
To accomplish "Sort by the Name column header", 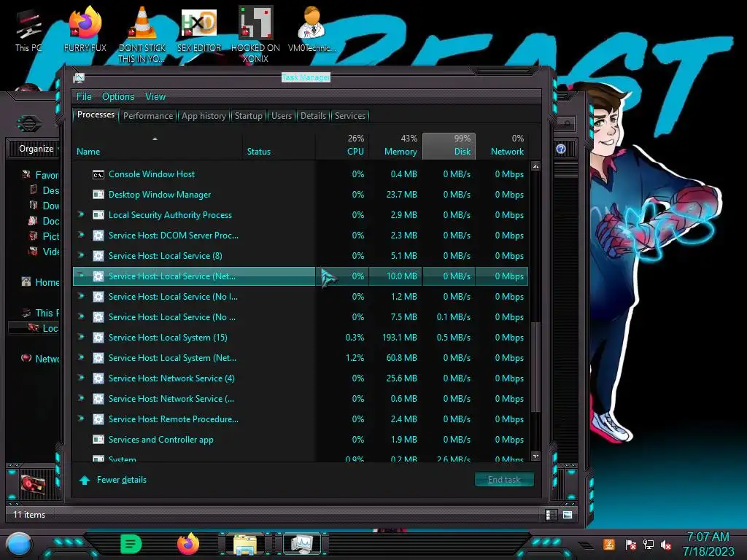I will coord(158,146).
